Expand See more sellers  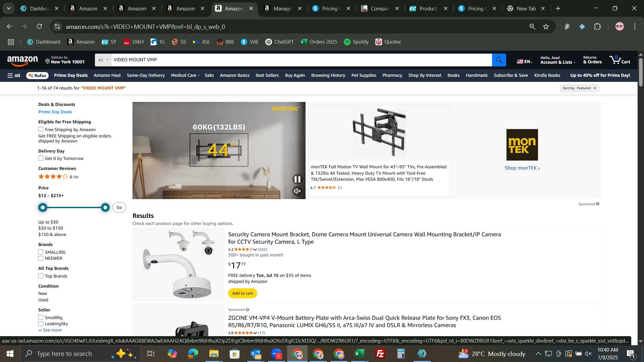point(50,330)
